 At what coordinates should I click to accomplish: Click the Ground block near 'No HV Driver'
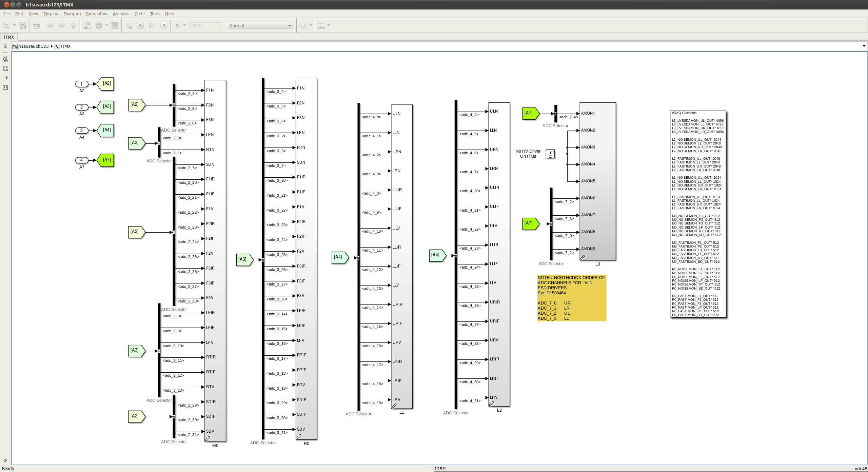(550, 154)
